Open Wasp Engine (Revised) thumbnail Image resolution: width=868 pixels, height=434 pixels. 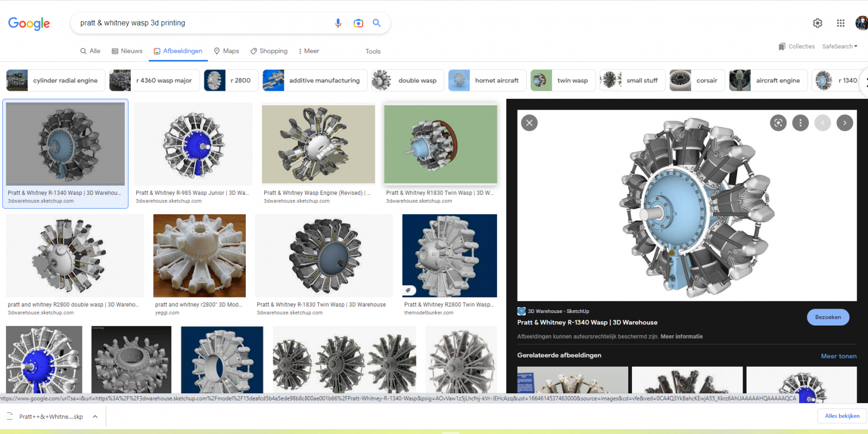point(318,144)
